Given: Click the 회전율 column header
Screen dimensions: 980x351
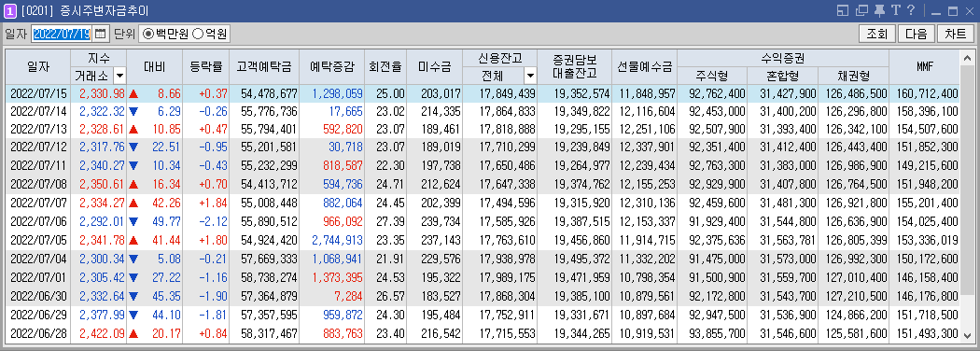Looking at the screenshot, I should (385, 67).
